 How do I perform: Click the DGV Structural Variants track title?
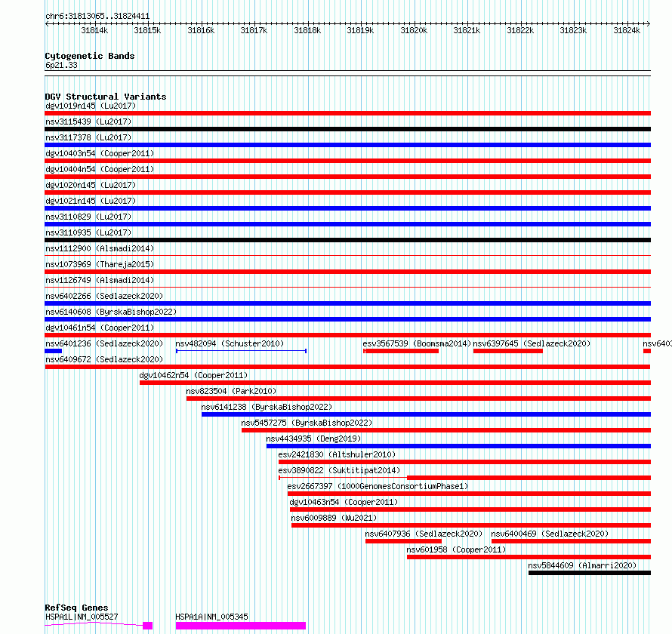[x=106, y=97]
